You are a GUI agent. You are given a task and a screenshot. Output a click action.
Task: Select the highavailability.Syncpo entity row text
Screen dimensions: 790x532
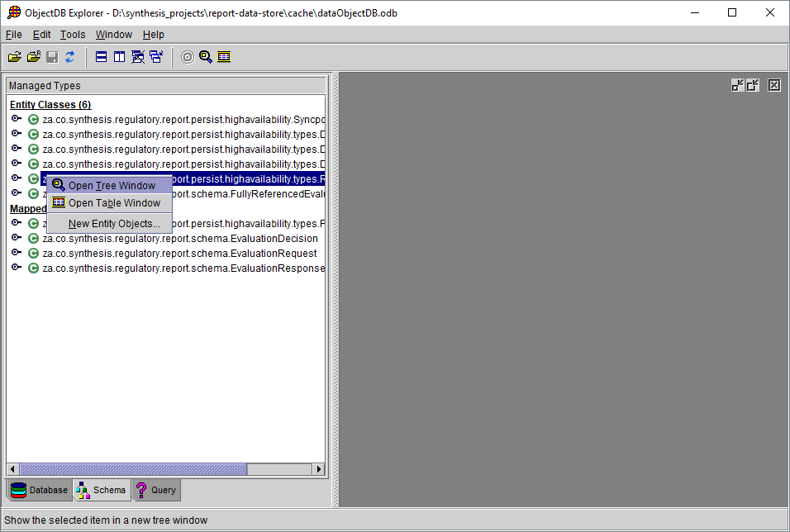tap(183, 120)
